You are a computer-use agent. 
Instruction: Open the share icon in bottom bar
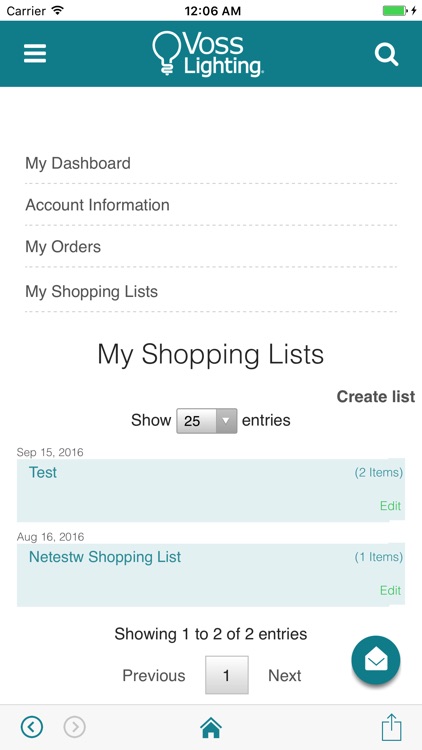(x=391, y=727)
